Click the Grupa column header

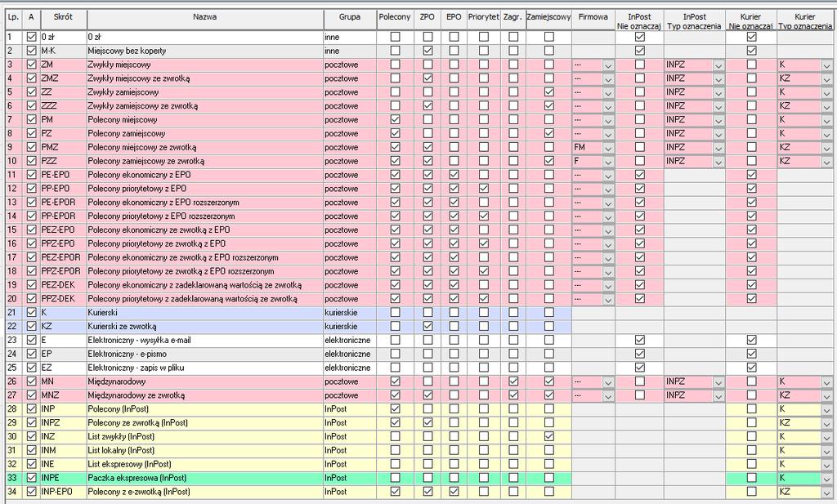point(350,20)
